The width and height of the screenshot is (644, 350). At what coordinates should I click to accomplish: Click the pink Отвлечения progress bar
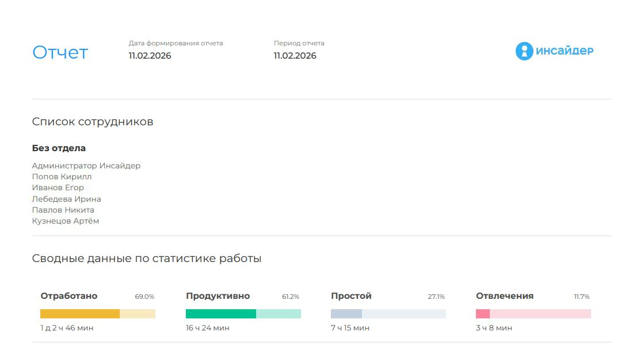point(533,314)
